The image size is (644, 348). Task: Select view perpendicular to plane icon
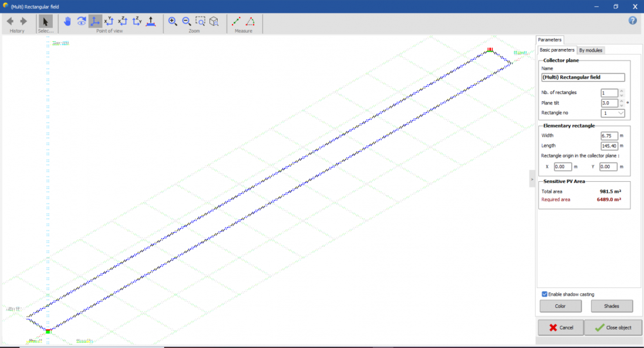click(x=151, y=21)
